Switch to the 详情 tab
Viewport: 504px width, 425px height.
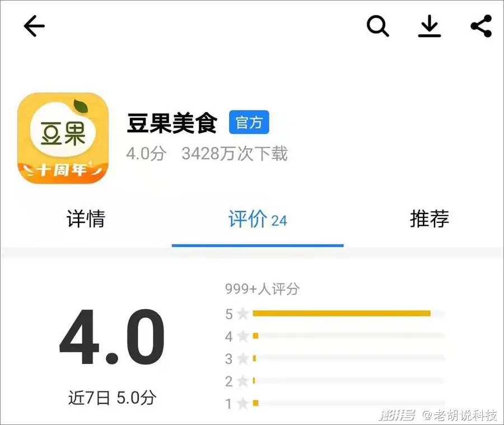[86, 219]
